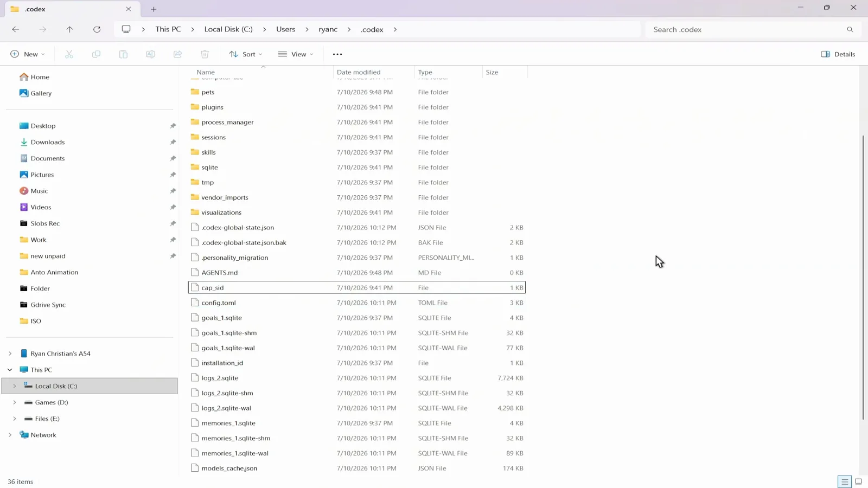Switch to details list view icon
The height and width of the screenshot is (488, 868).
(x=845, y=481)
